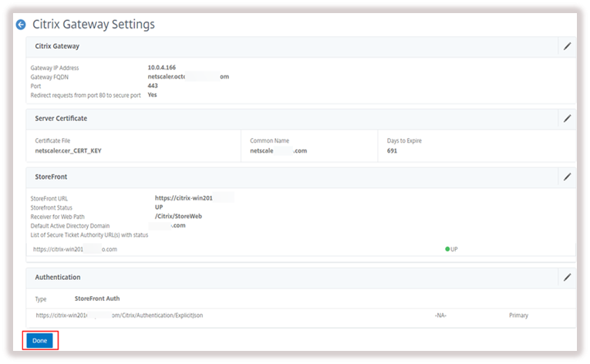Go back using the blue arrow icon
The height and width of the screenshot is (364, 590).
point(21,25)
